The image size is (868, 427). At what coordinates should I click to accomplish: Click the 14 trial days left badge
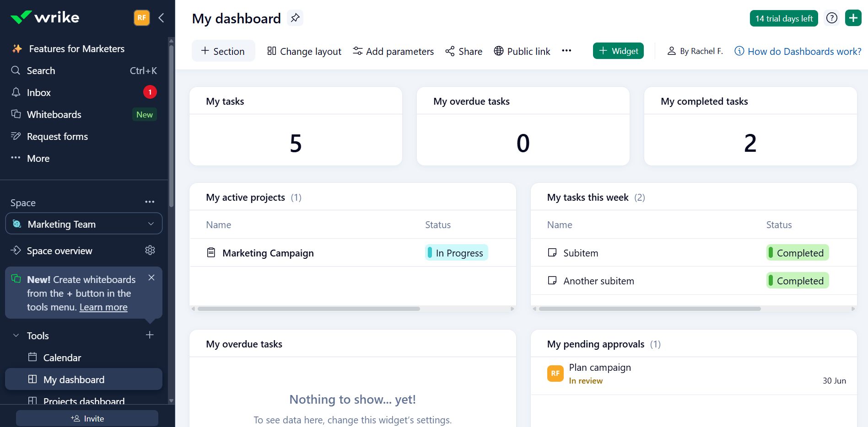(784, 18)
